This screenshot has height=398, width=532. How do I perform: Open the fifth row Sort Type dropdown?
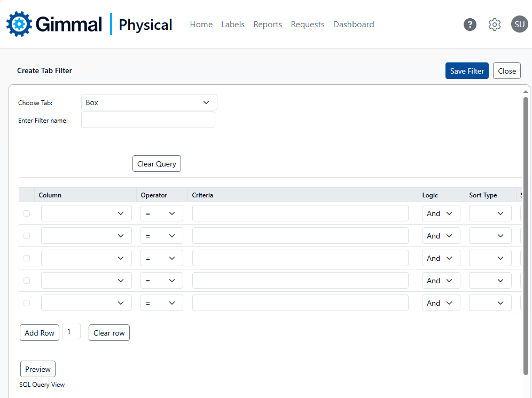[490, 303]
